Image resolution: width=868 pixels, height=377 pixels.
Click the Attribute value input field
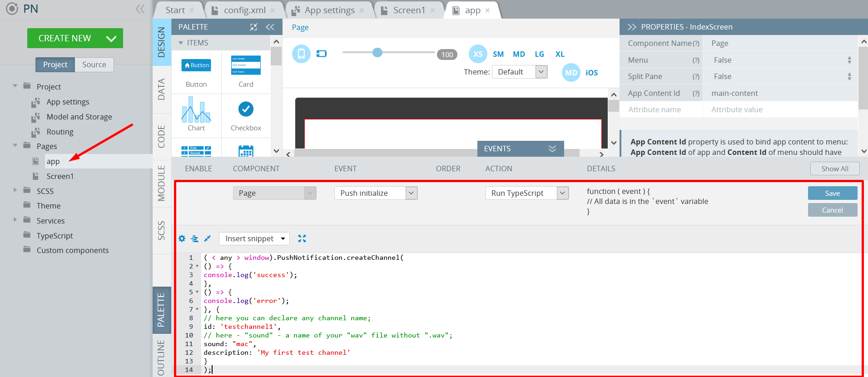click(780, 109)
